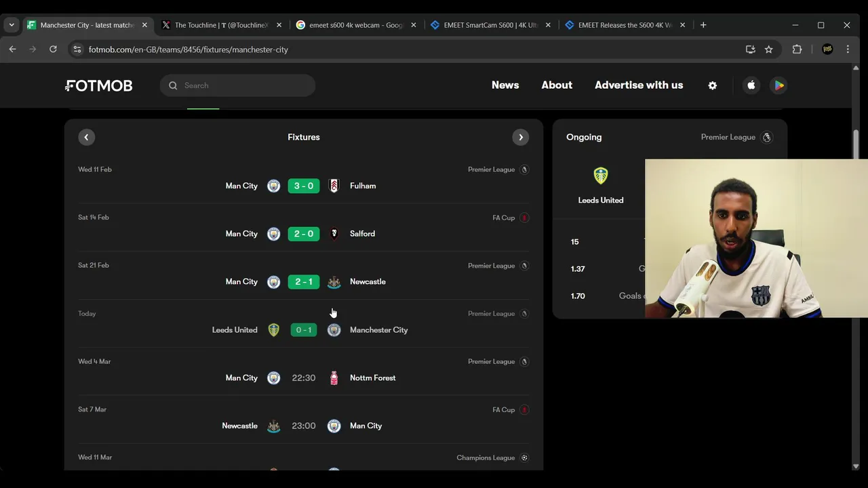Click Leeds United crest in fixtures list
Screen dimensions: 868x488
[273, 330]
